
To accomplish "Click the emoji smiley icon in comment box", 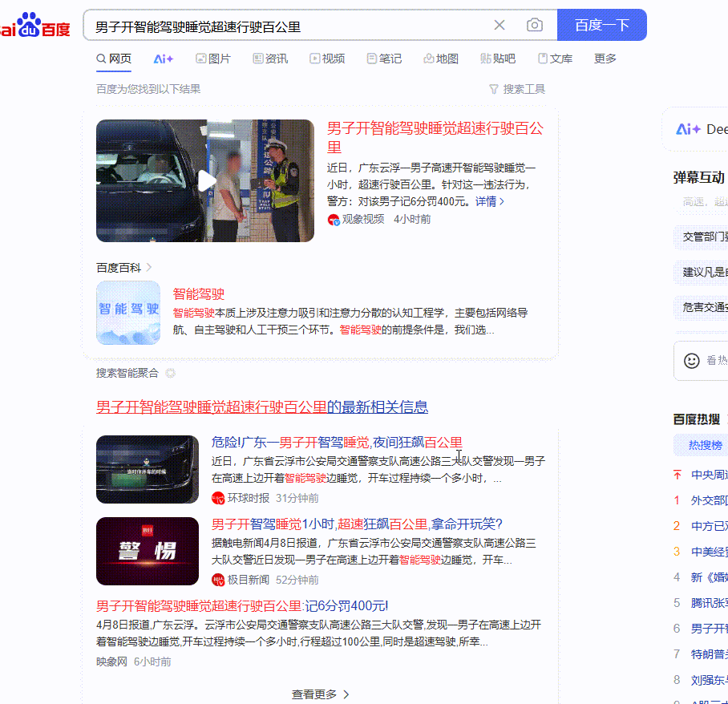I will pyautogui.click(x=691, y=361).
